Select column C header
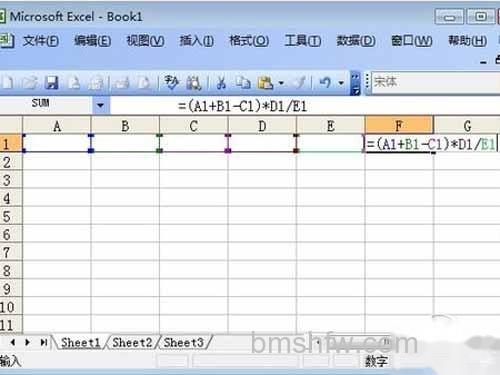This screenshot has width=500, height=375. coord(194,126)
